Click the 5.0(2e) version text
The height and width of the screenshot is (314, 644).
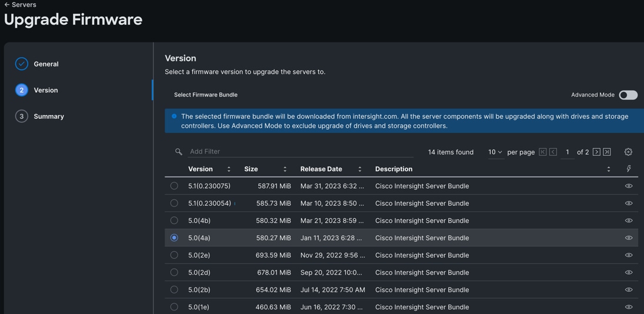[199, 255]
